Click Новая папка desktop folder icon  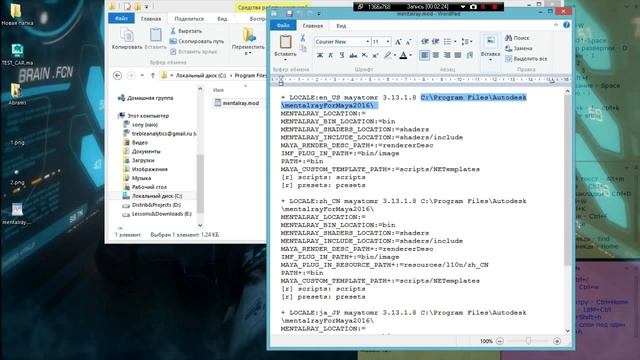point(17,14)
